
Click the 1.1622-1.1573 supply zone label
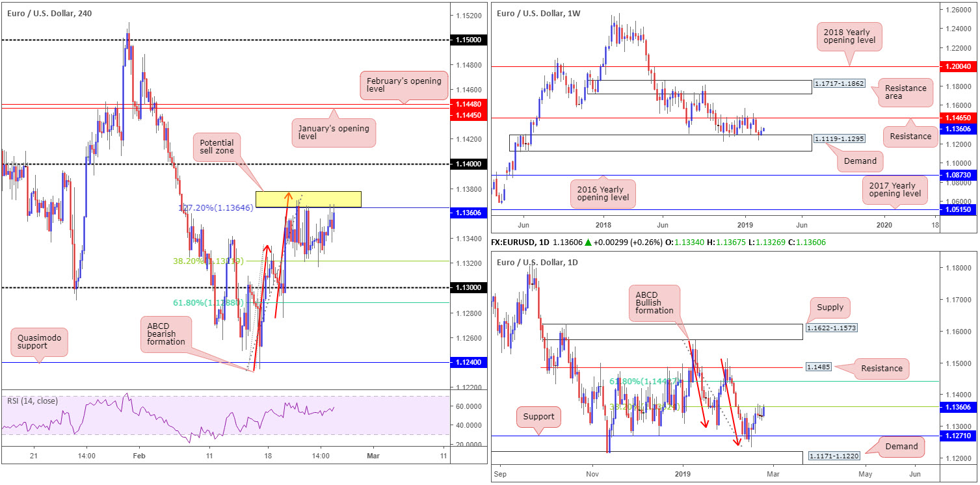click(832, 328)
